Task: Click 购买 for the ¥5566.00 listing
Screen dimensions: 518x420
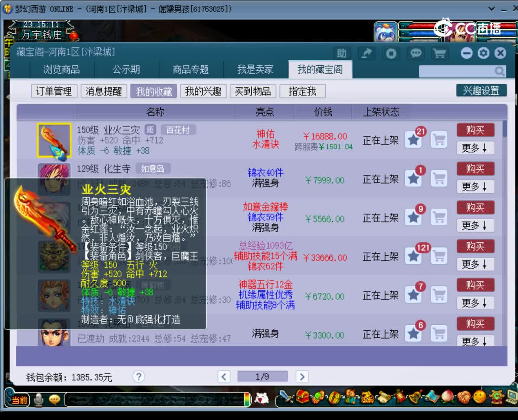Action: click(x=476, y=208)
